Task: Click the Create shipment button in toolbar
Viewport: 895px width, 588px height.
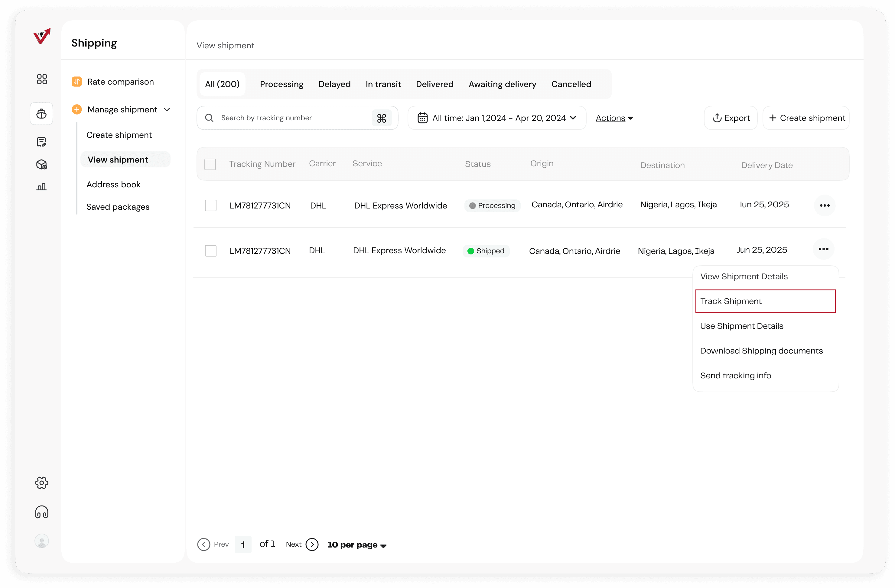Action: pos(806,118)
